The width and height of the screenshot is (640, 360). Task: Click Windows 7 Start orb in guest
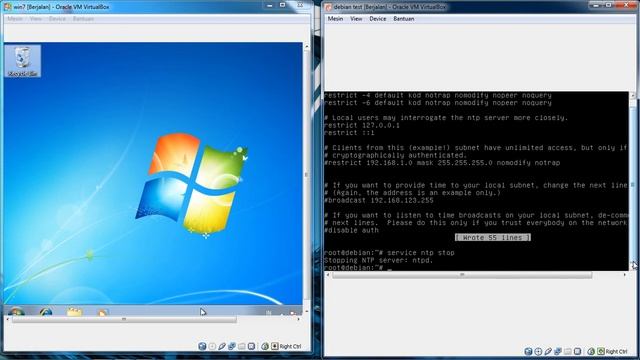point(16,311)
